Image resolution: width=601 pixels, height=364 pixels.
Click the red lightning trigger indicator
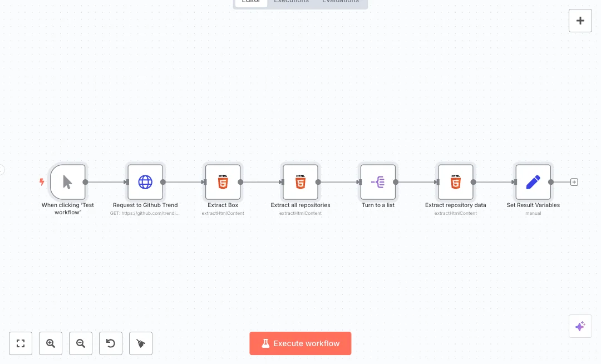click(42, 182)
